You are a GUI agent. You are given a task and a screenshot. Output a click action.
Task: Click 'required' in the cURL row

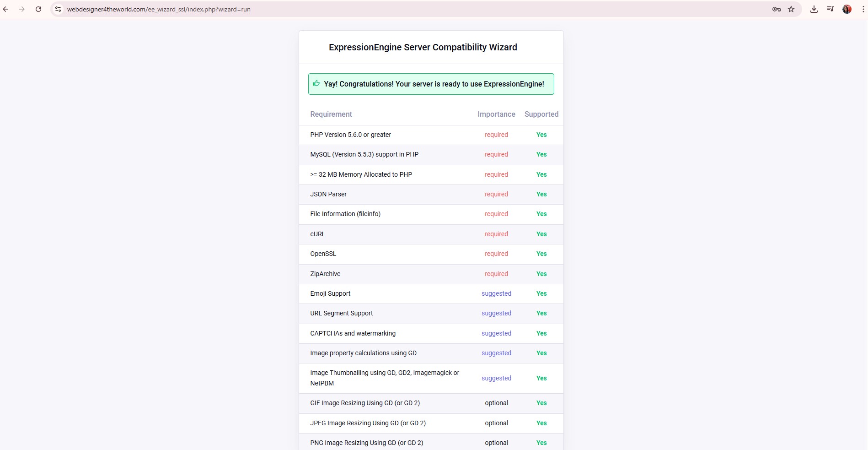pos(496,234)
